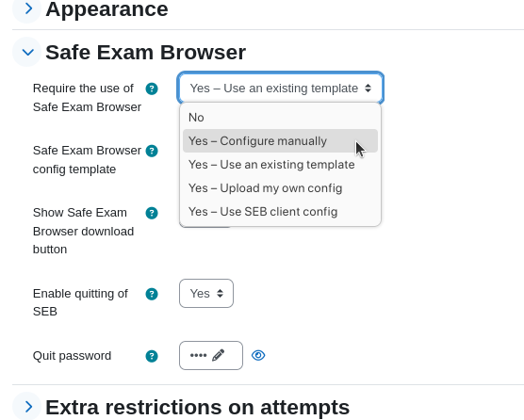Click the Extra restrictions on attempts heading
This screenshot has width=524, height=420.
pos(198,408)
